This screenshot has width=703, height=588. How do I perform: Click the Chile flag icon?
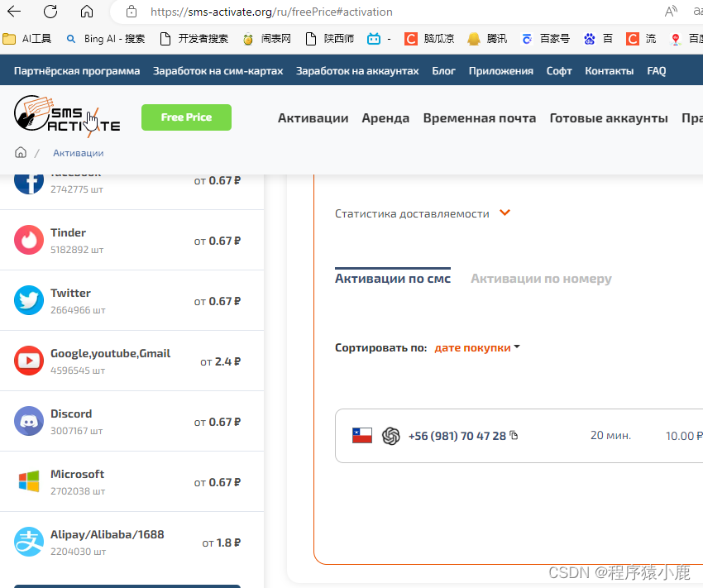pos(362,436)
